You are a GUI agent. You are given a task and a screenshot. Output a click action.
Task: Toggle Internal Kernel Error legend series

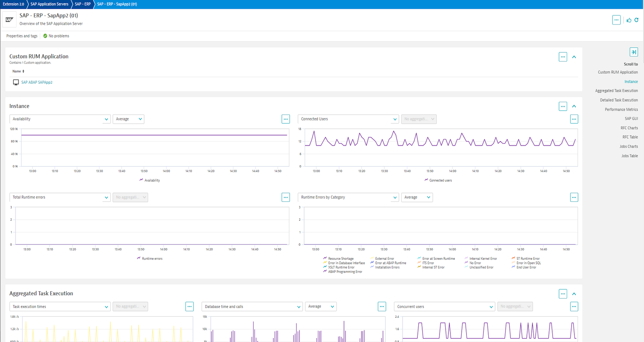tap(481, 259)
